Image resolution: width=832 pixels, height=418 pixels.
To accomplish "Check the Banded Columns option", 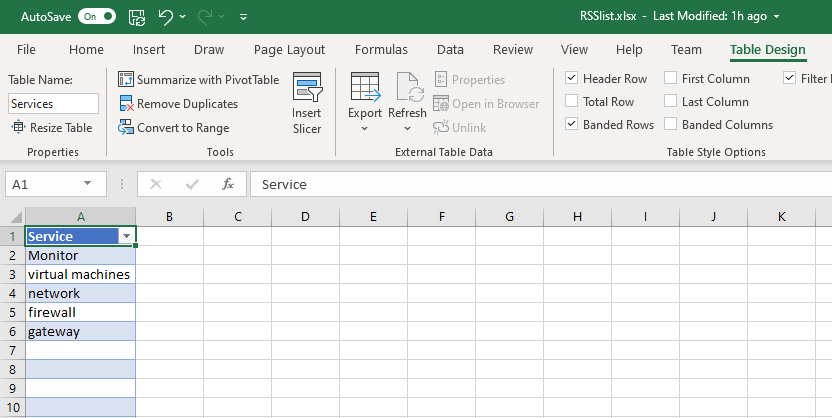I will pos(671,125).
